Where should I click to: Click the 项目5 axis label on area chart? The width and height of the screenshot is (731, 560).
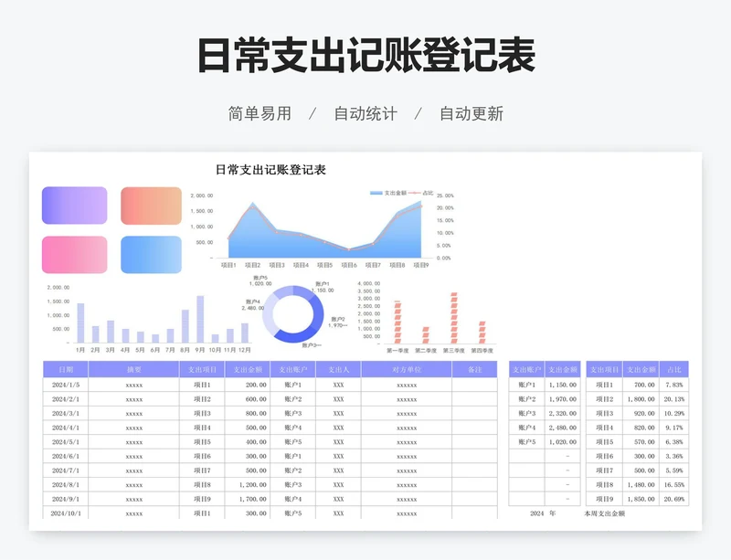click(325, 265)
